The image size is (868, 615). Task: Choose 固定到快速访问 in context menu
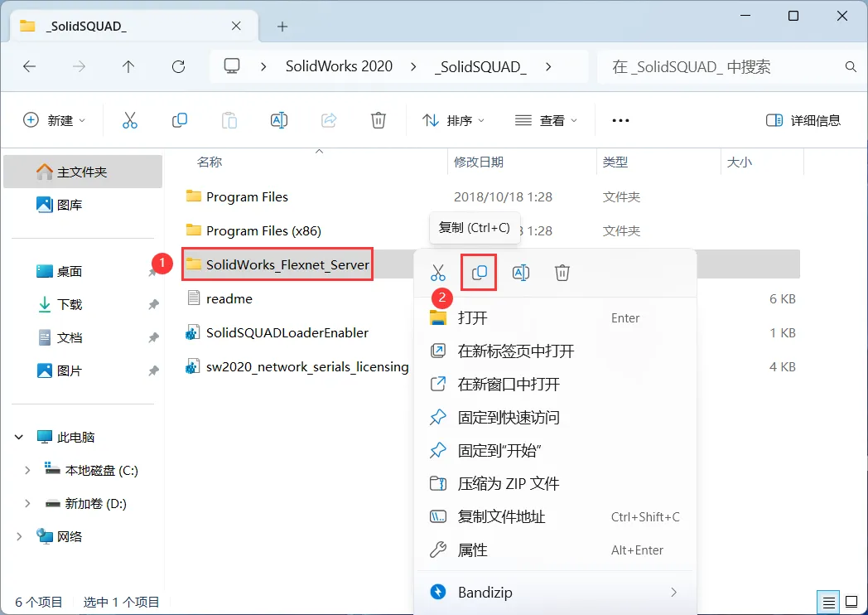click(x=555, y=417)
